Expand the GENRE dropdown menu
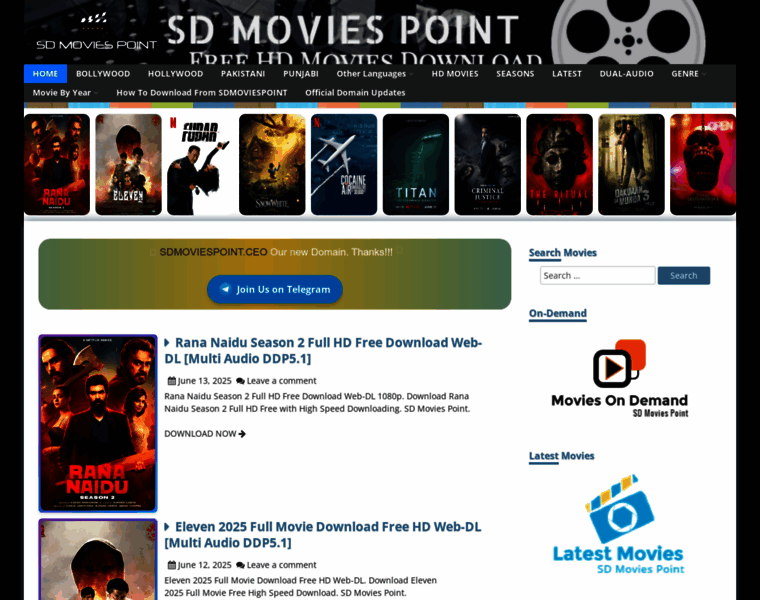The width and height of the screenshot is (760, 600). pyautogui.click(x=688, y=74)
